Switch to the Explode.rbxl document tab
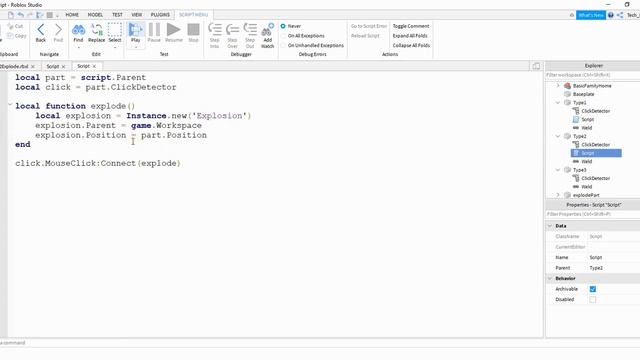This screenshot has width=640, height=360. pyautogui.click(x=14, y=66)
